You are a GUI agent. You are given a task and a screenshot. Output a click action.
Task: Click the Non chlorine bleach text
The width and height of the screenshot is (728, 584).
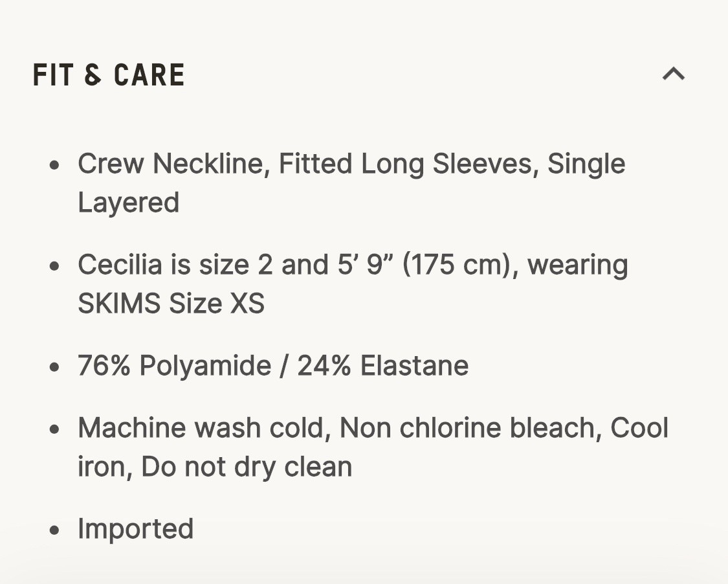(467, 428)
